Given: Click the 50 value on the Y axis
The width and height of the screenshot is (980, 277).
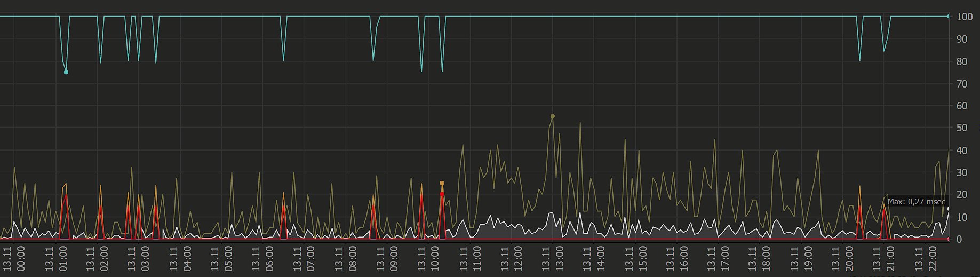Looking at the screenshot, I should pyautogui.click(x=962, y=128).
